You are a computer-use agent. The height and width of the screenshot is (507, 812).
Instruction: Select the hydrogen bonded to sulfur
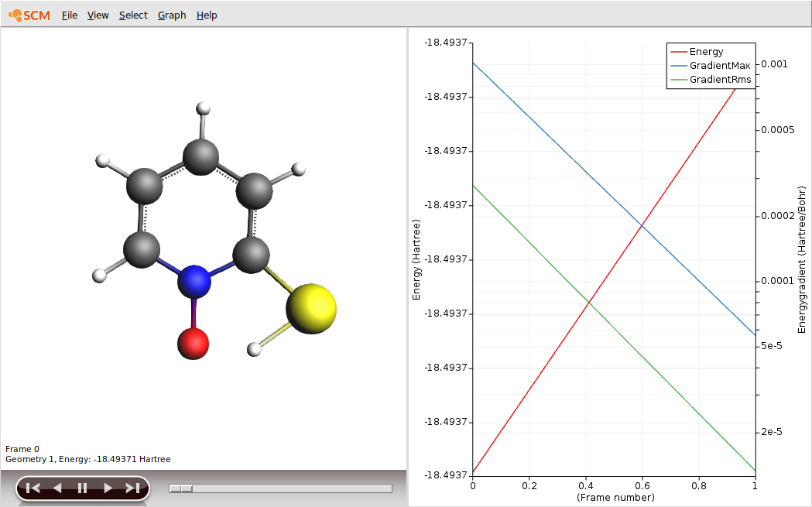[254, 350]
